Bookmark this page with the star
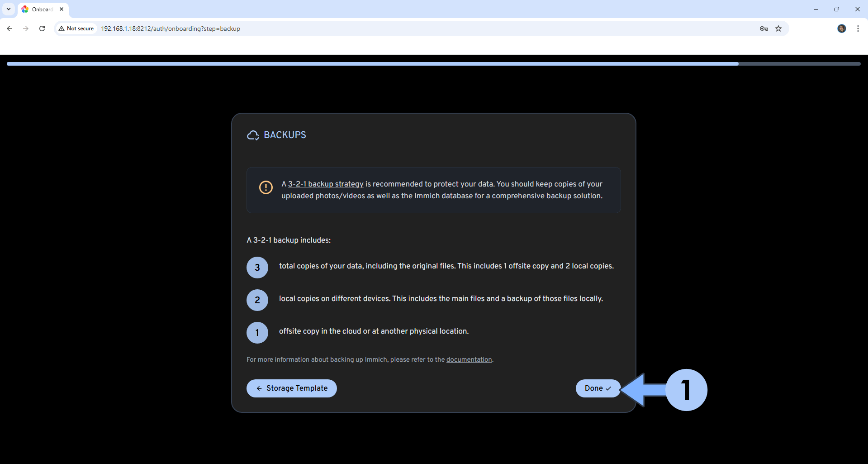Screen dimensions: 868x464 (x=778, y=29)
